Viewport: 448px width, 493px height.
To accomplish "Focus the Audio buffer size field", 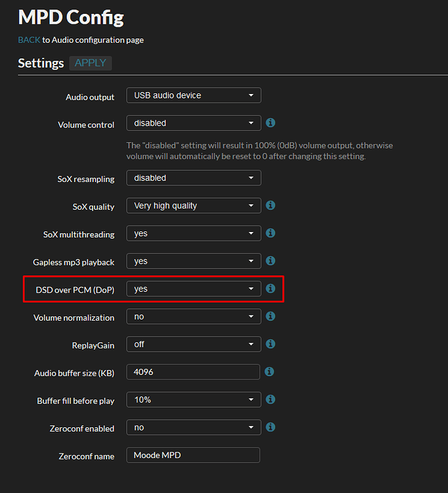I will (x=193, y=372).
